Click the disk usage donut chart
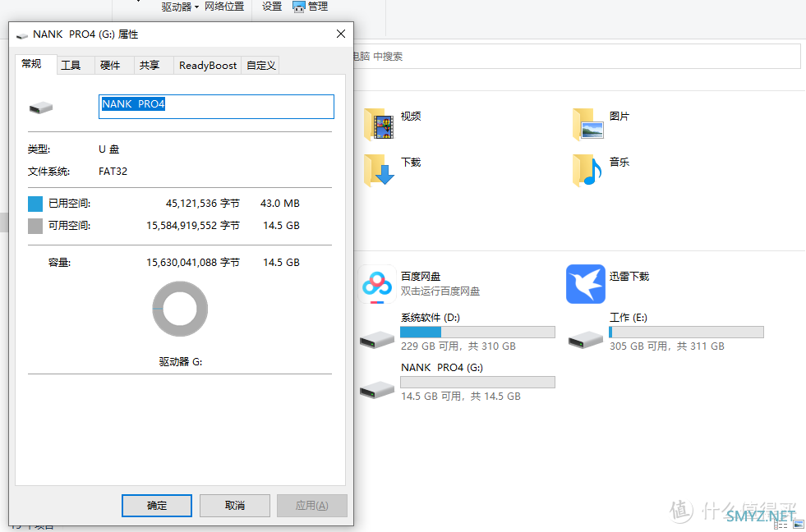This screenshot has width=806, height=532. [180, 309]
